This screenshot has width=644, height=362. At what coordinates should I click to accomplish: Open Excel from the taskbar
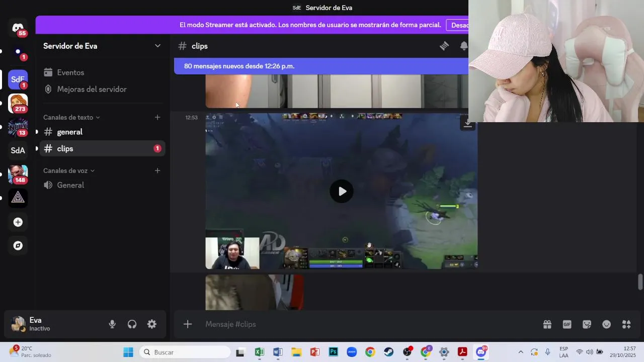[259, 352]
